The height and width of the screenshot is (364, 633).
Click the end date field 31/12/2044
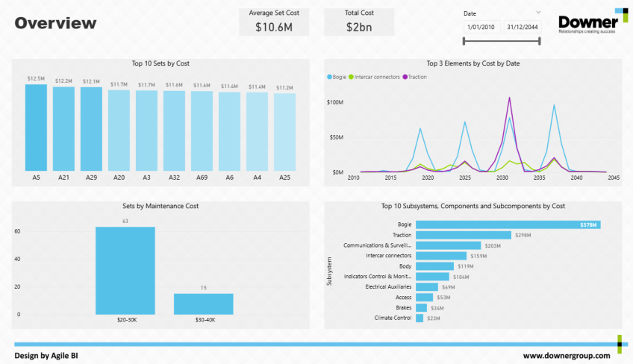click(522, 27)
